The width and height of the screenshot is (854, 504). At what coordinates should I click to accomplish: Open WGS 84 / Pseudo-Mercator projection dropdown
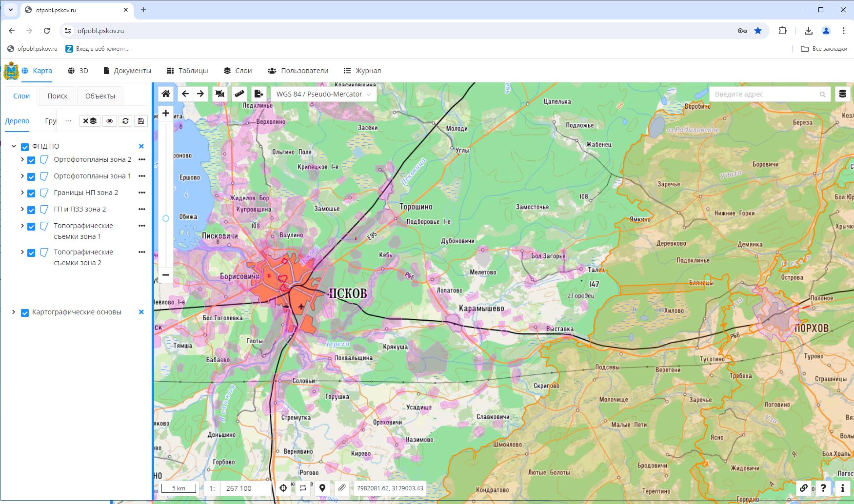(324, 94)
